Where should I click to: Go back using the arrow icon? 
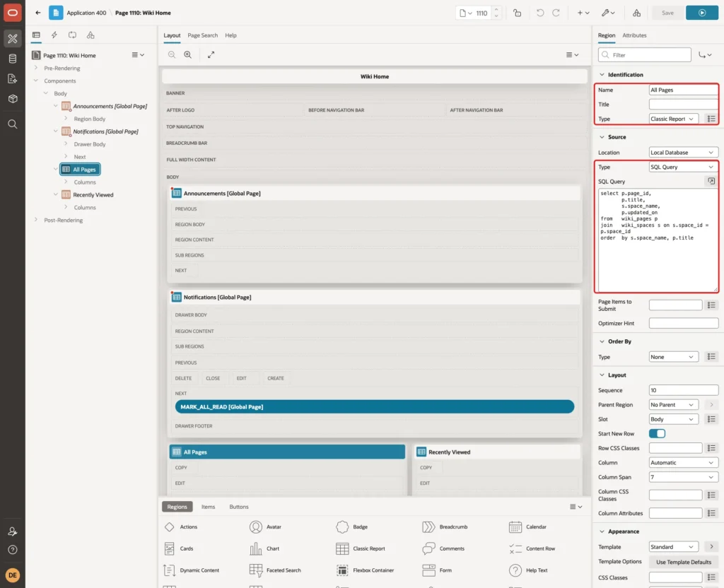pos(38,13)
